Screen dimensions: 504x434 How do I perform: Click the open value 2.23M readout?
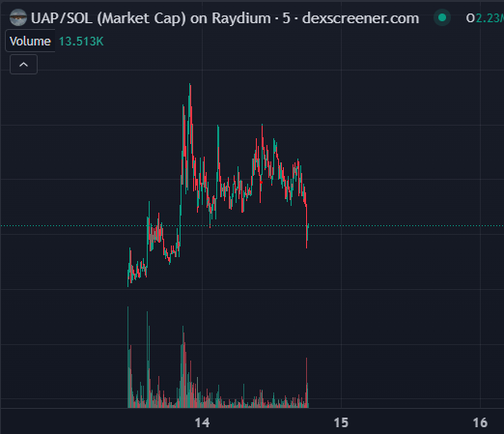(x=490, y=18)
